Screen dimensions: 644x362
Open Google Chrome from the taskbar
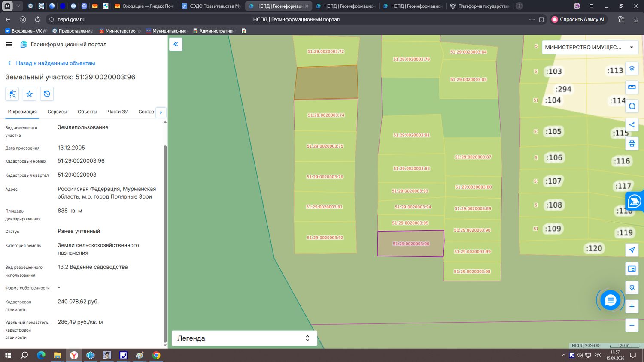point(156,355)
